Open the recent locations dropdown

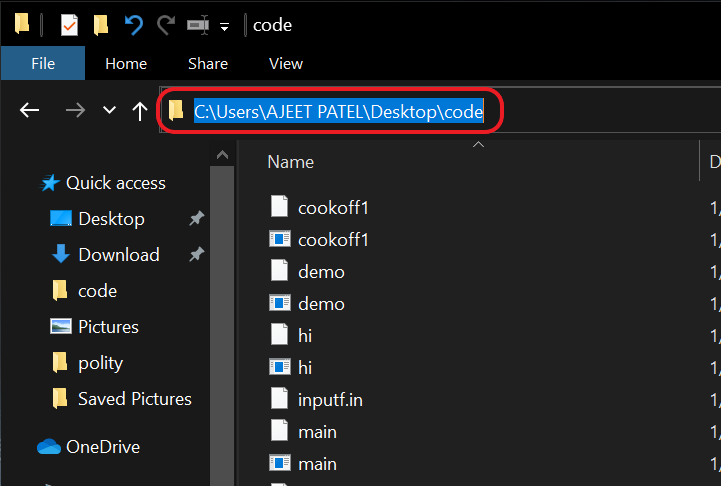[x=110, y=111]
